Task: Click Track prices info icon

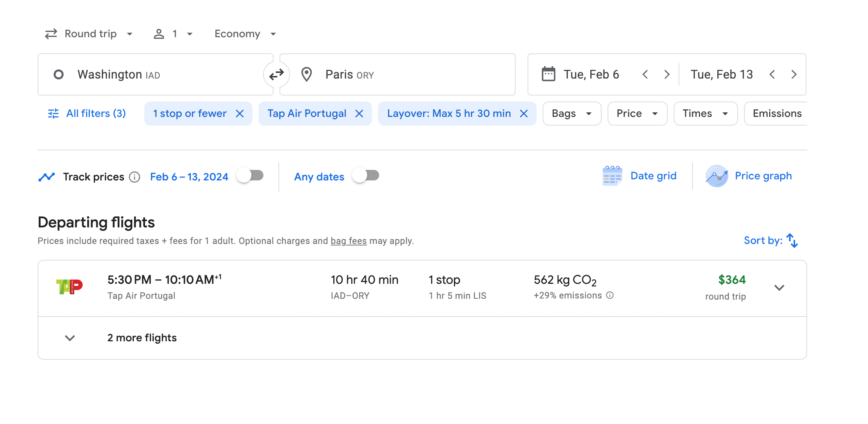Action: 135,177
